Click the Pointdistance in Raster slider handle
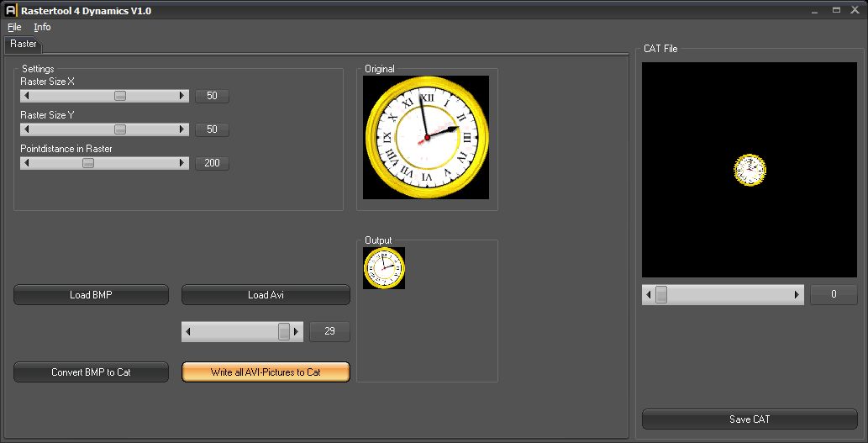Image resolution: width=868 pixels, height=443 pixels. click(88, 163)
